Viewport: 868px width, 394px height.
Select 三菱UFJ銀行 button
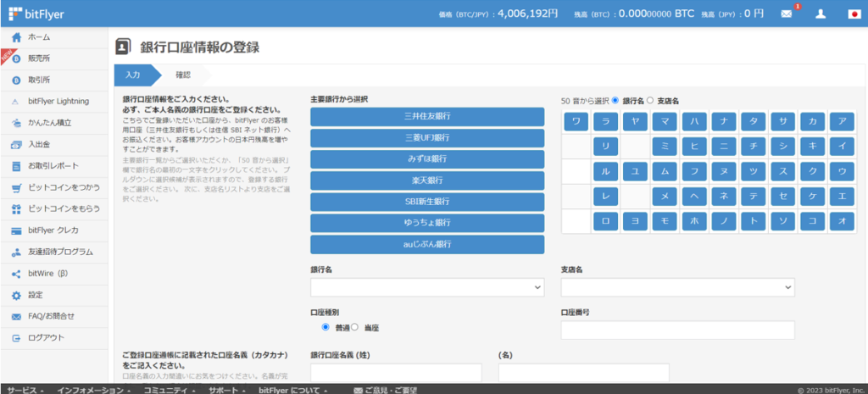pos(427,138)
